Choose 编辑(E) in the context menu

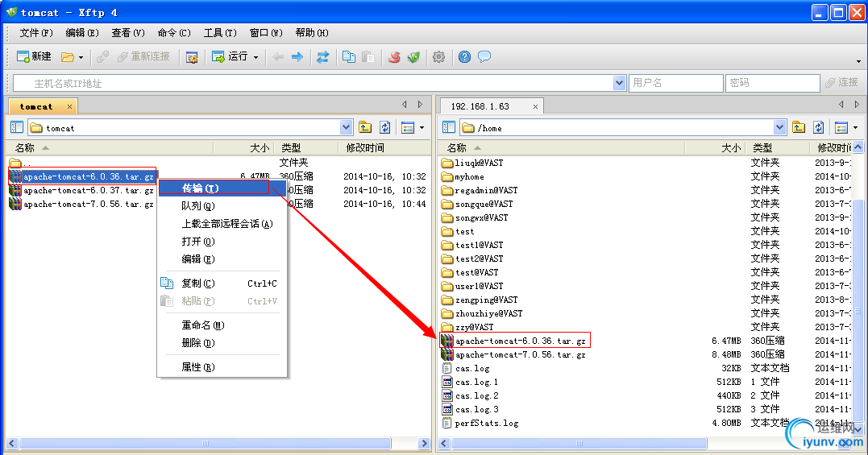[x=222, y=259]
